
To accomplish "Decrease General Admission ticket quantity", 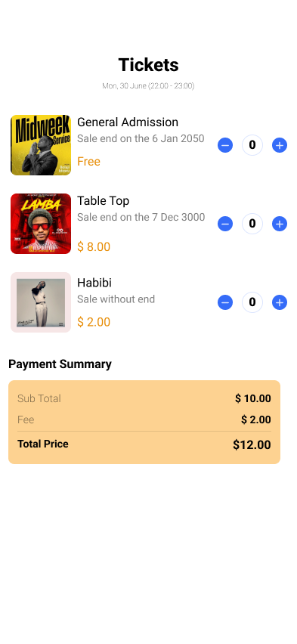I will (225, 145).
